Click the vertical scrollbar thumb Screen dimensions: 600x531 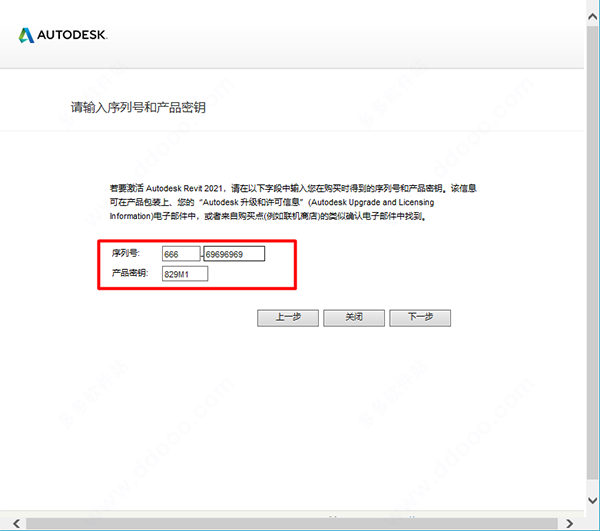(x=593, y=252)
